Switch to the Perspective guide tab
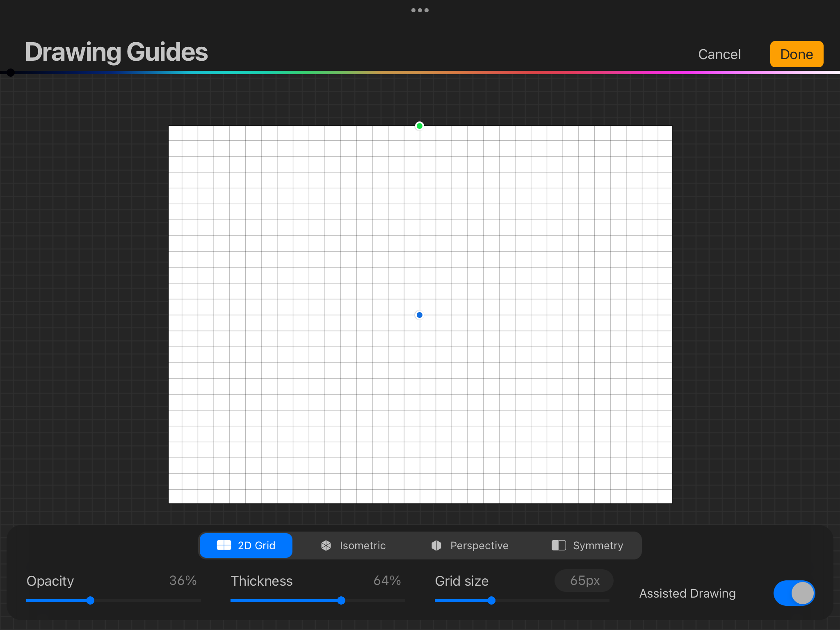The height and width of the screenshot is (630, 840). click(x=470, y=546)
